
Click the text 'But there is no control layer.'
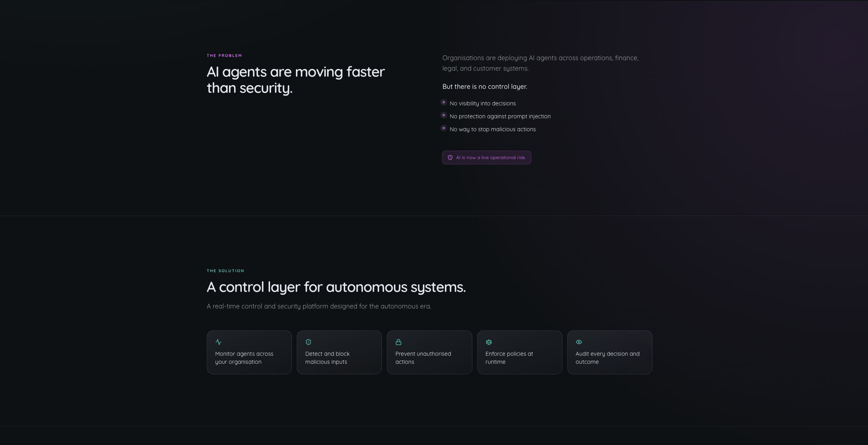(x=485, y=86)
